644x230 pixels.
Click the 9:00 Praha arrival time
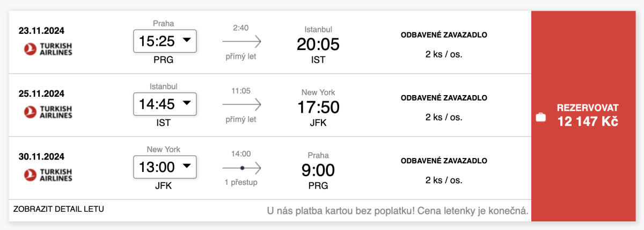[x=318, y=170]
